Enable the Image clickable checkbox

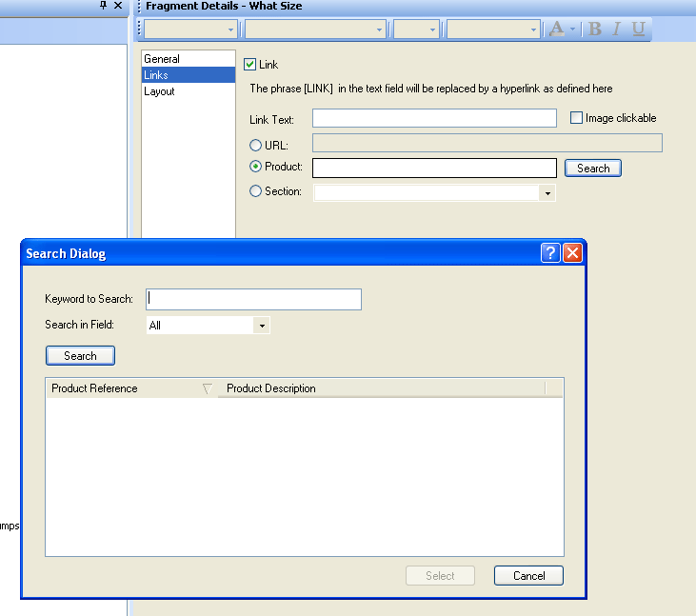577,118
